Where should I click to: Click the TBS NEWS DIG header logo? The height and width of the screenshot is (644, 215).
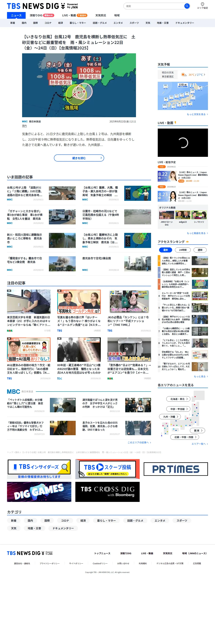(x=42, y=6)
